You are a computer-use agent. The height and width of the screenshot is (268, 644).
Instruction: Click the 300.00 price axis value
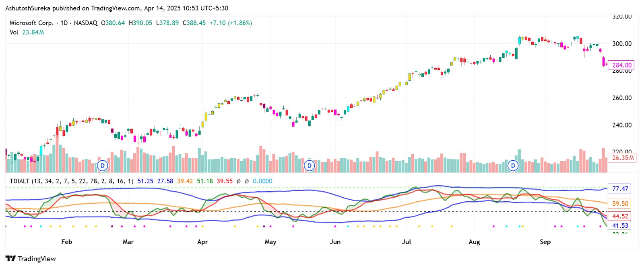click(x=622, y=44)
